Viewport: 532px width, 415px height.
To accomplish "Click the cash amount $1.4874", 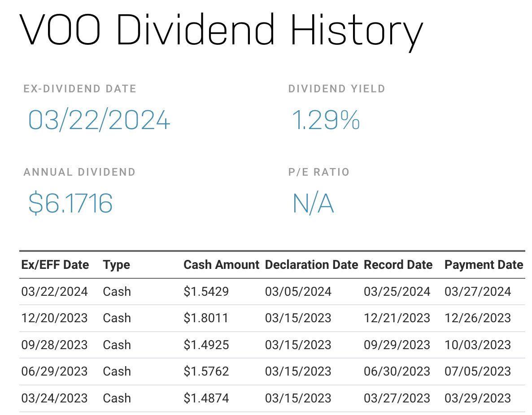I will (206, 398).
